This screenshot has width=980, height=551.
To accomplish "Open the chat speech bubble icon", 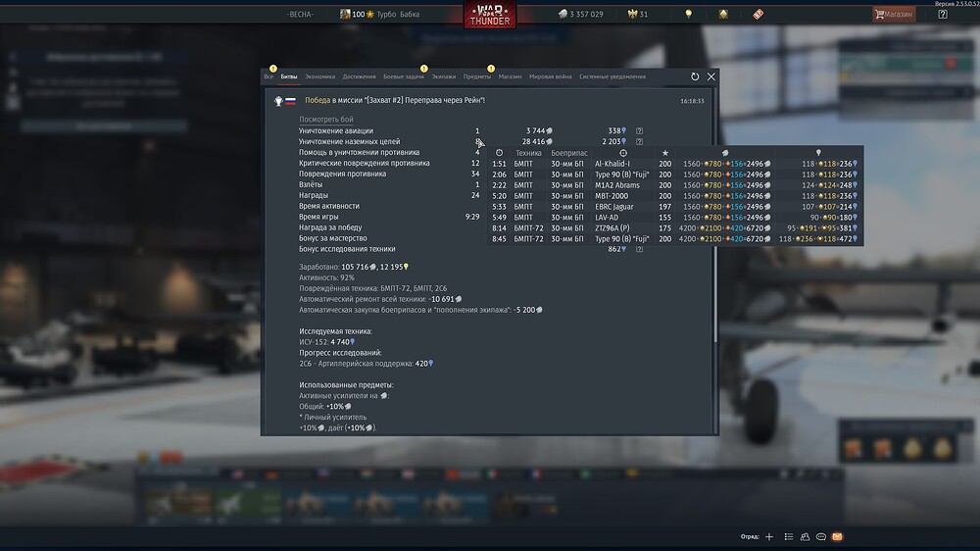I will (x=821, y=537).
